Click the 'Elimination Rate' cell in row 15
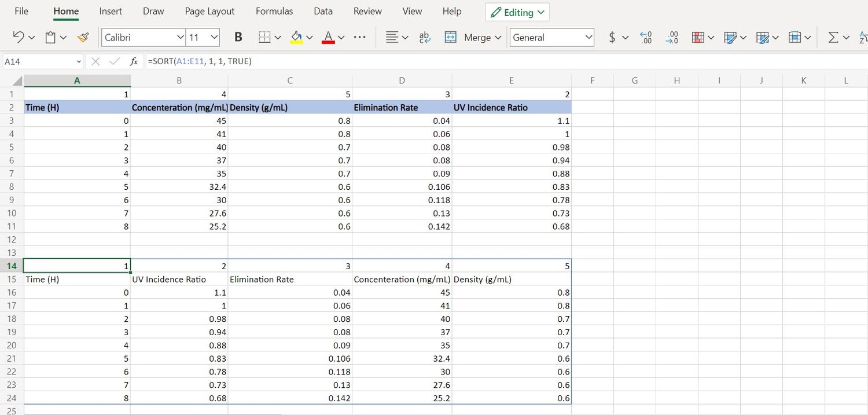 [290, 279]
